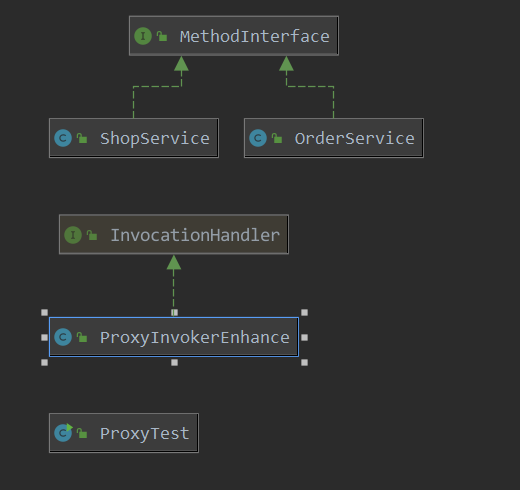Click the public lock icon on MethodInterface
The width and height of the screenshot is (520, 490).
coord(162,36)
